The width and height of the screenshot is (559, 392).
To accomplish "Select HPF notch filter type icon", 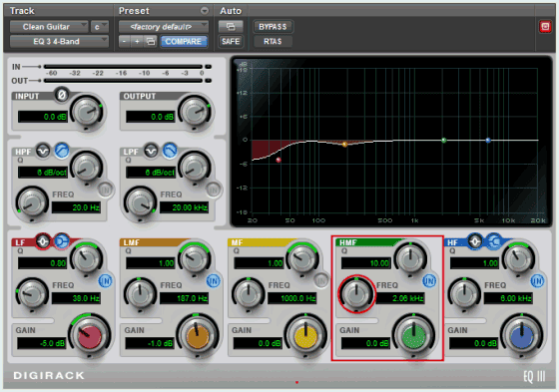I will [43, 151].
